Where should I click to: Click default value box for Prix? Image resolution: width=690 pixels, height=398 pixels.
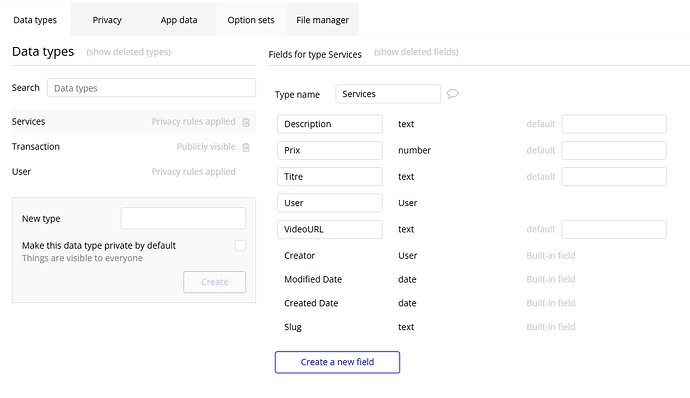pyautogui.click(x=614, y=150)
